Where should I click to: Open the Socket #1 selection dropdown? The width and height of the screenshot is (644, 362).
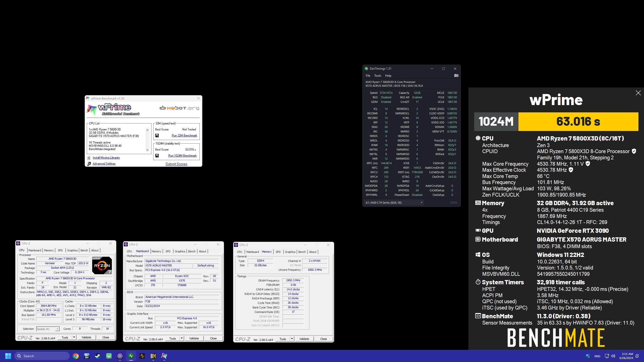coord(48,329)
